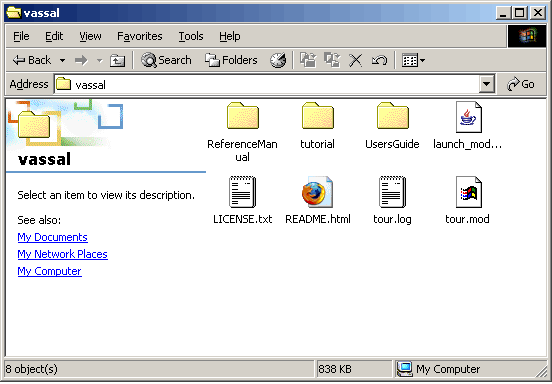Open the File menu

(x=21, y=36)
